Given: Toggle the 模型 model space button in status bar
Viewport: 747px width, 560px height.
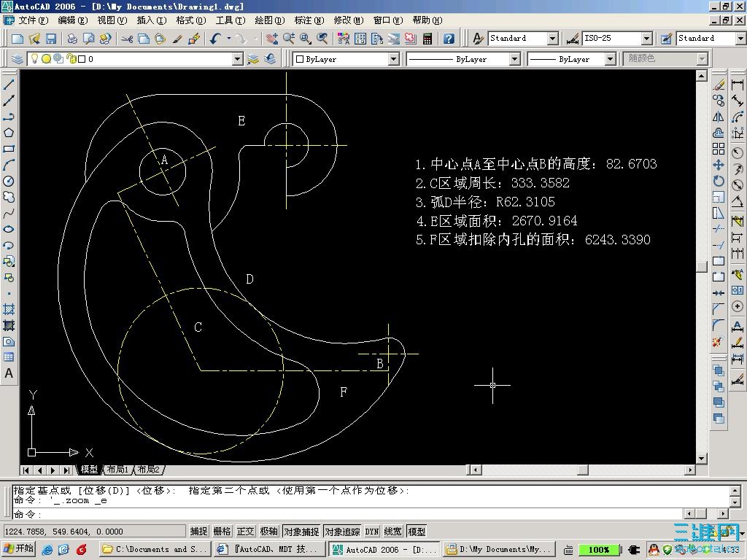Looking at the screenshot, I should pos(417,532).
